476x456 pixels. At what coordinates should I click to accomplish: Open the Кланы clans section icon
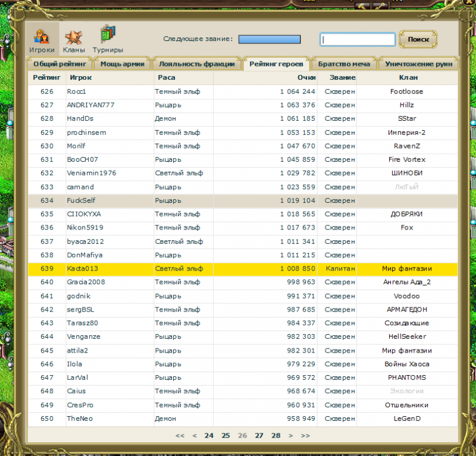click(x=74, y=39)
